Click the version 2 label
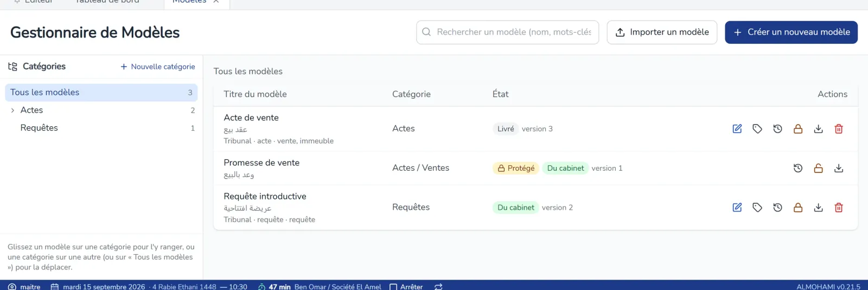The image size is (868, 290). pos(557,208)
